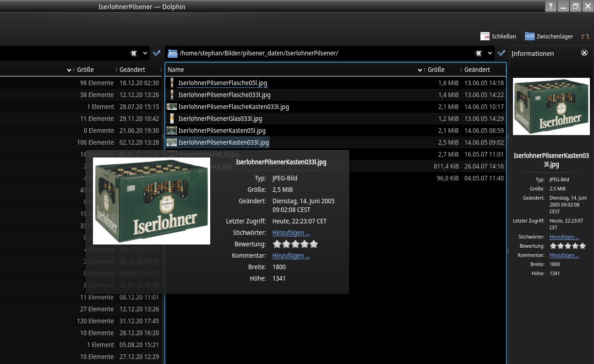594x364 pixels.
Task: Set tooltip rating to five stars
Action: click(x=314, y=244)
